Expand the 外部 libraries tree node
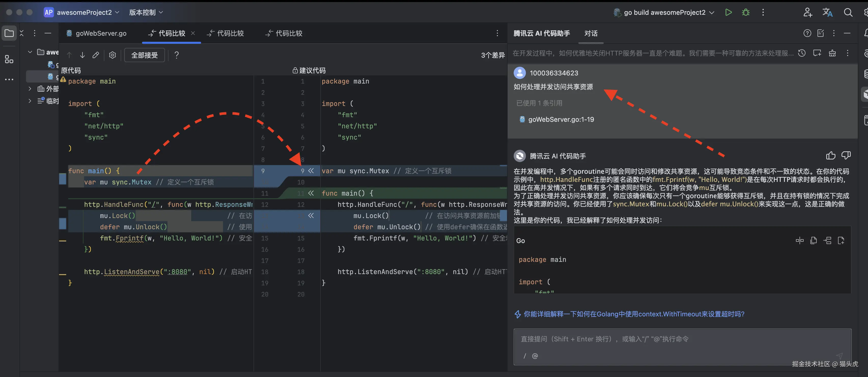This screenshot has width=868, height=377. (30, 89)
